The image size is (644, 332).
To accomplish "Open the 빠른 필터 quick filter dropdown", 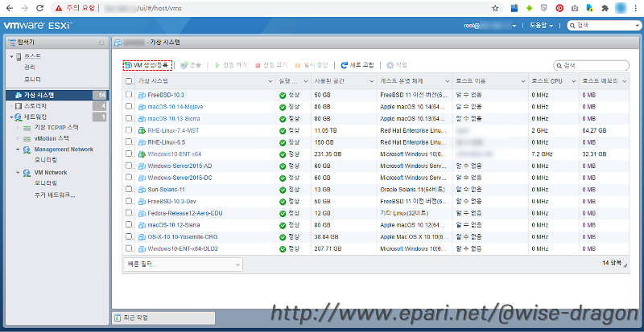I will coord(183,264).
